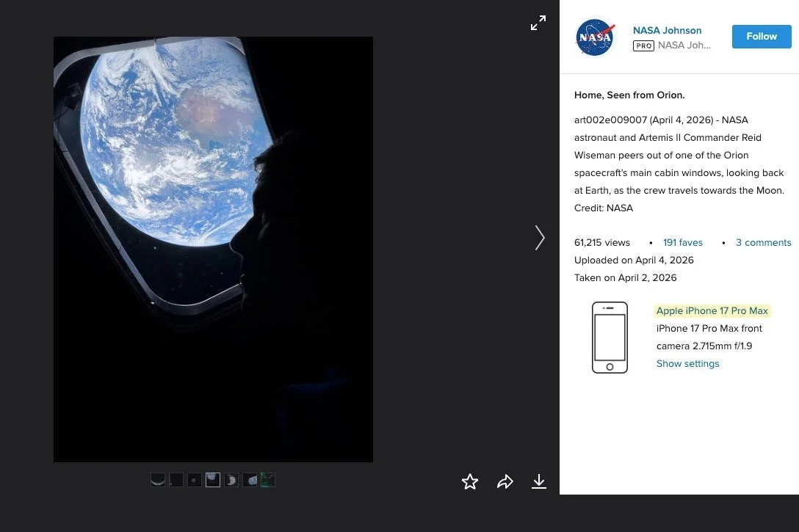Open the 3 comments link
The height and width of the screenshot is (532, 799).
[x=763, y=243]
